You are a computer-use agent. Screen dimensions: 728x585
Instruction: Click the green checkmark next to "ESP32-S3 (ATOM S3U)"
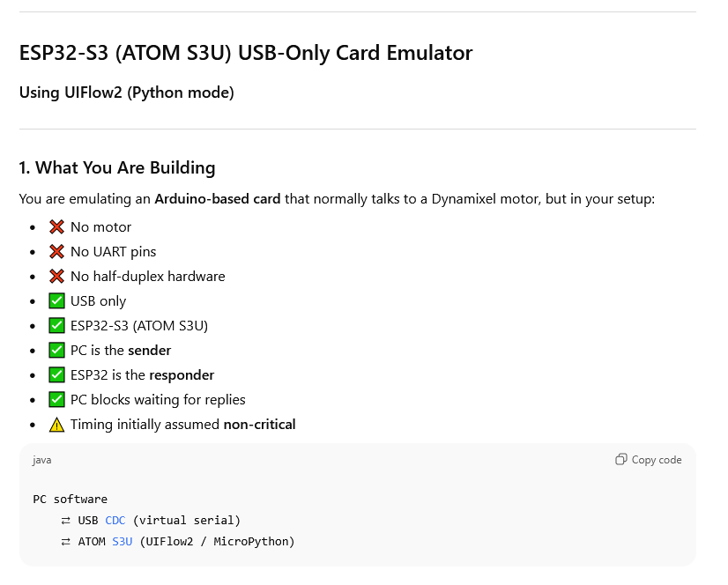click(57, 326)
